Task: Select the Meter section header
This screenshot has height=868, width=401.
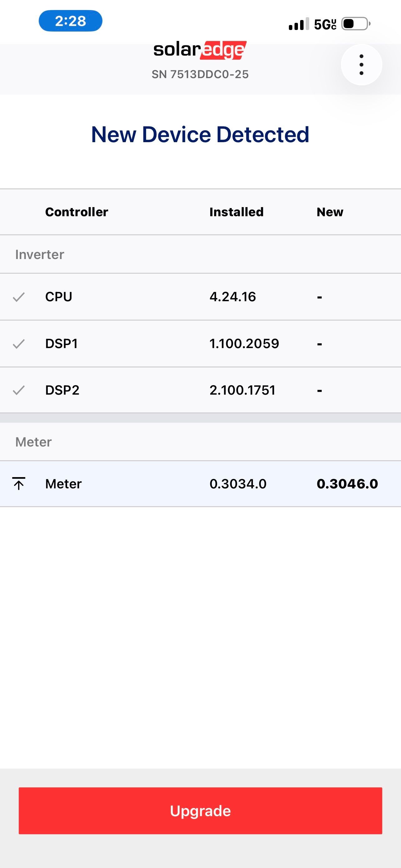Action: click(34, 442)
